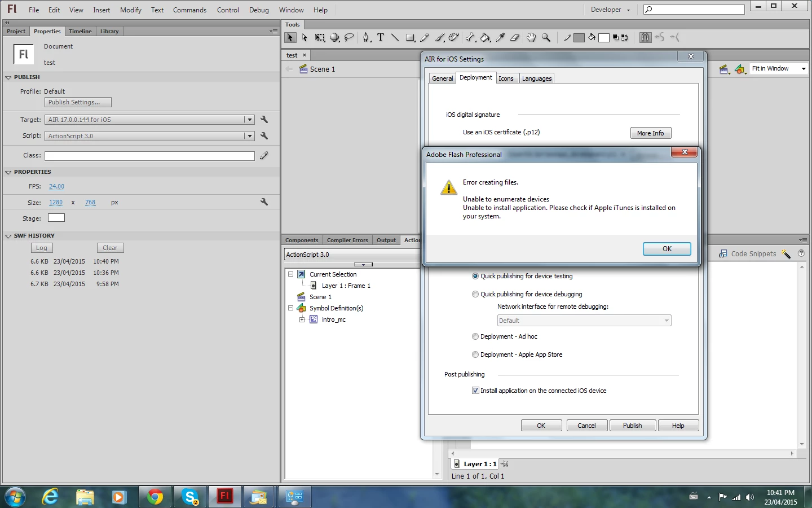This screenshot has width=812, height=508.
Task: Open the Debug menu
Action: point(259,10)
